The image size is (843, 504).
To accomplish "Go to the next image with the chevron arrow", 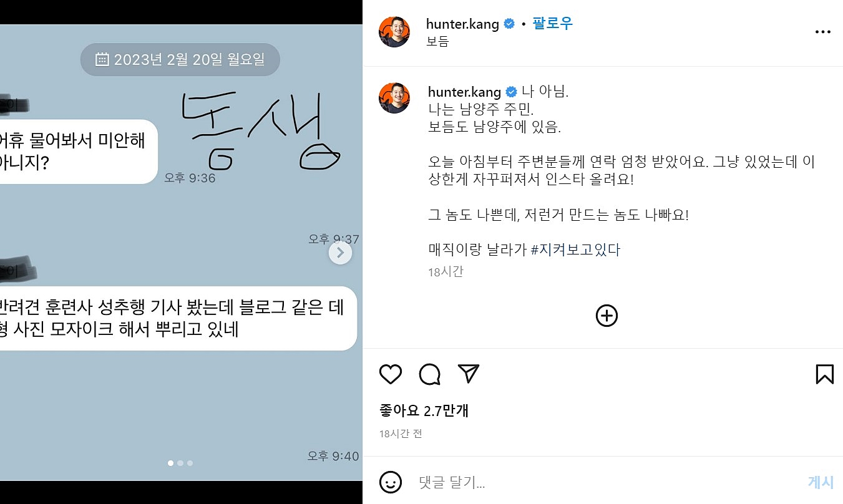I will [x=341, y=253].
